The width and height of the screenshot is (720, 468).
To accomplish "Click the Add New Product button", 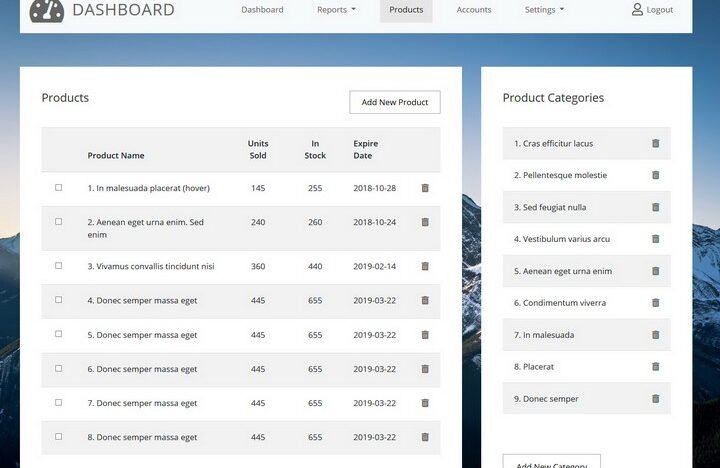I will click(x=395, y=102).
